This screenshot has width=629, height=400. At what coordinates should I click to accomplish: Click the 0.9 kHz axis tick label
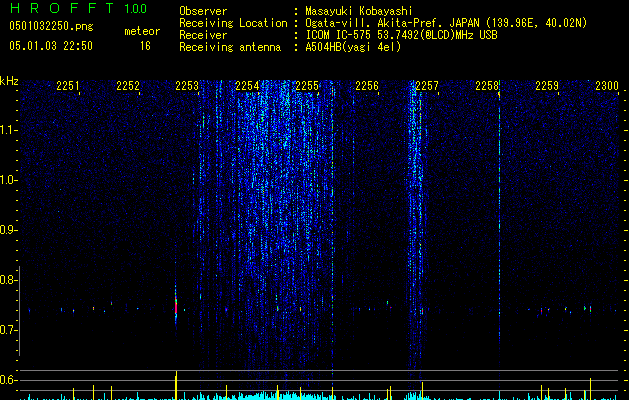coord(8,229)
